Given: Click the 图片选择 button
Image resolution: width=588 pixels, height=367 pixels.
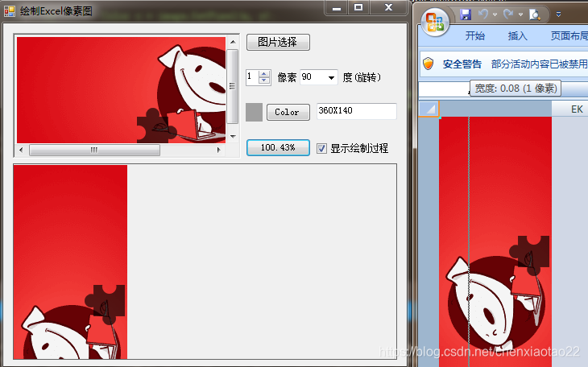Looking at the screenshot, I should tap(278, 42).
